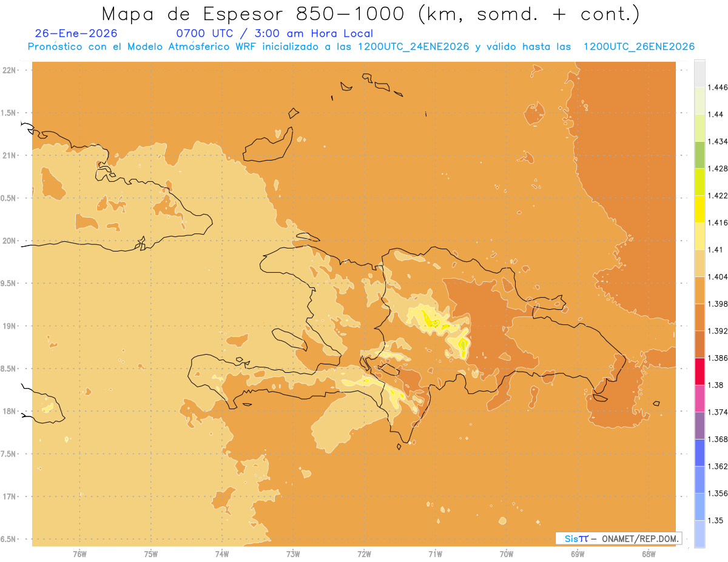Click the '76W' longitude axis label

79,554
